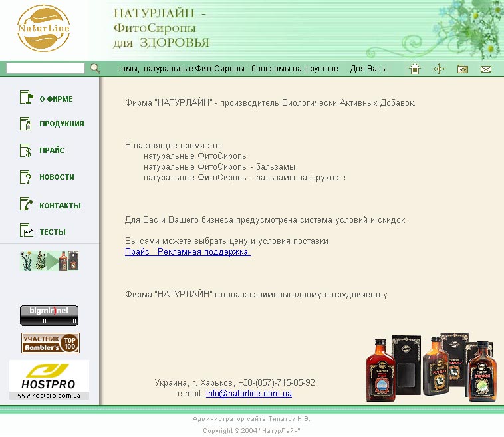Click the info@naturline.com.ua email link
The image size is (504, 437).
[x=249, y=394]
